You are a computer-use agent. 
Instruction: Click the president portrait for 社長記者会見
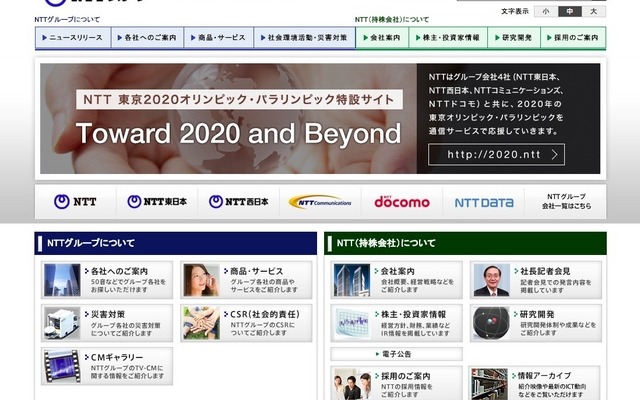tap(491, 280)
